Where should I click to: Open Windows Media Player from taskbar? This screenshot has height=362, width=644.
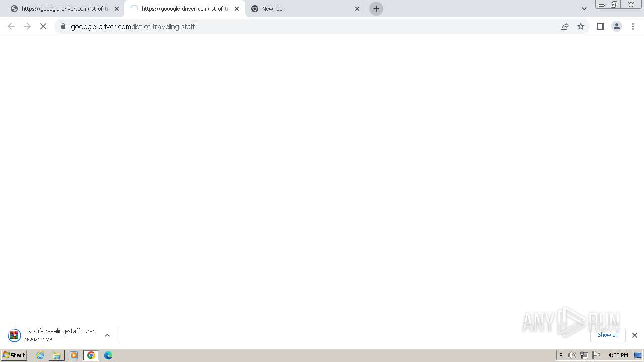[74, 355]
